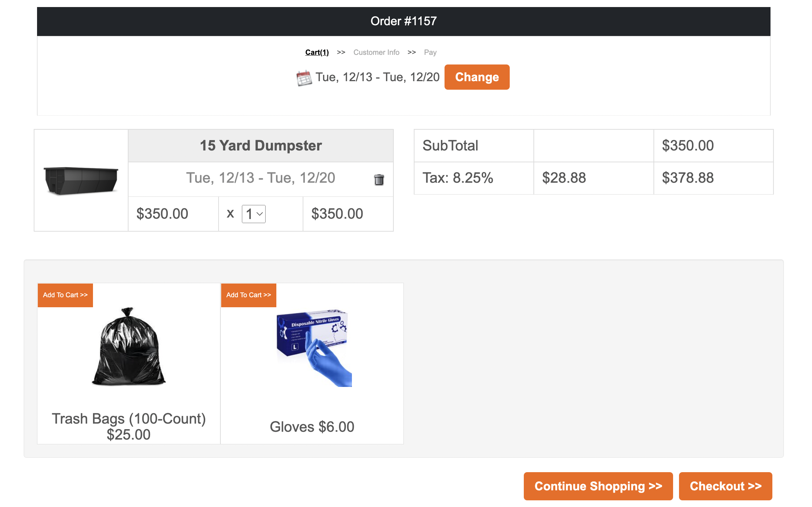Add Gloves to the cart
812x507 pixels.
pyautogui.click(x=249, y=295)
